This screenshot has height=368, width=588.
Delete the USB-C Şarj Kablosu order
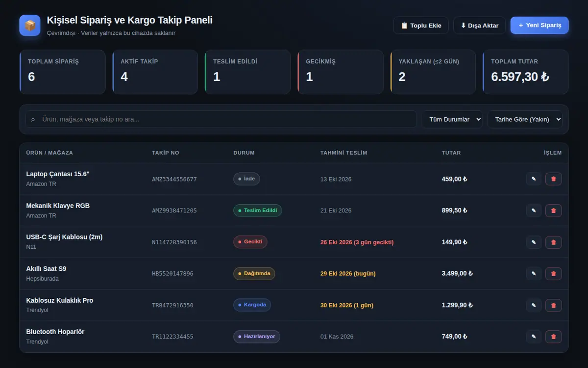click(x=554, y=242)
